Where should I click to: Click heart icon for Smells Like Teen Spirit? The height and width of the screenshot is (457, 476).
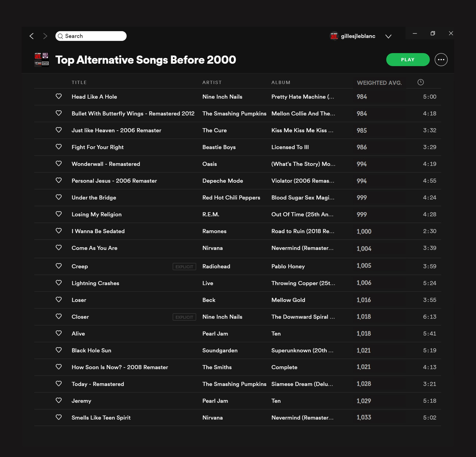58,417
